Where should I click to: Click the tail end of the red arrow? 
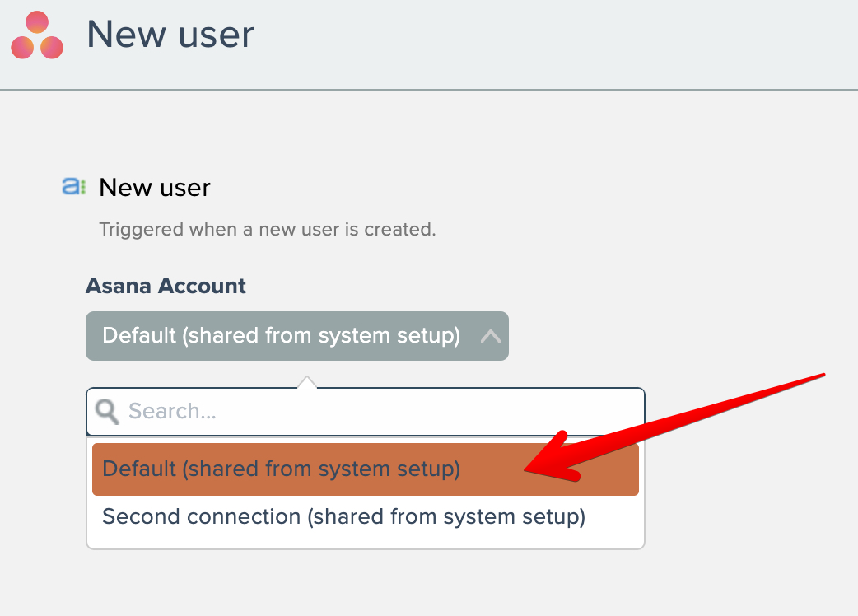pos(819,376)
